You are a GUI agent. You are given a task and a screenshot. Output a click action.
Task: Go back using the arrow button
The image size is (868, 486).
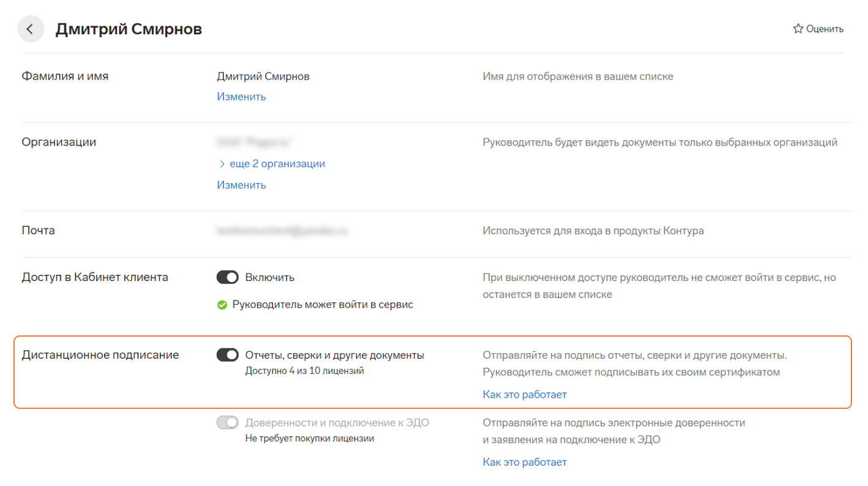click(x=31, y=29)
